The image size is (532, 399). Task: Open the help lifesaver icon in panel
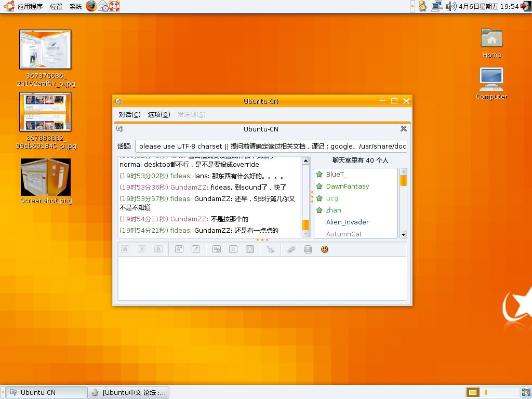tap(114, 6)
